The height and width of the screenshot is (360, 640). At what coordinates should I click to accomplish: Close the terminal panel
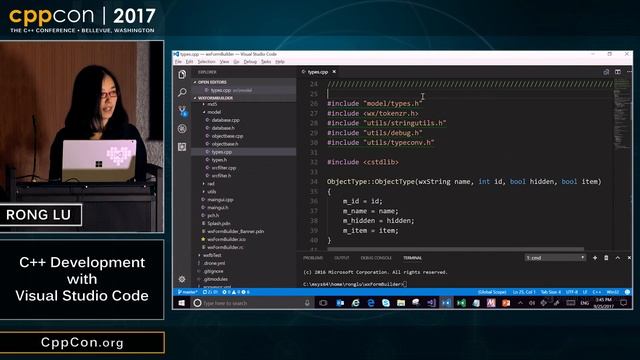point(629,258)
